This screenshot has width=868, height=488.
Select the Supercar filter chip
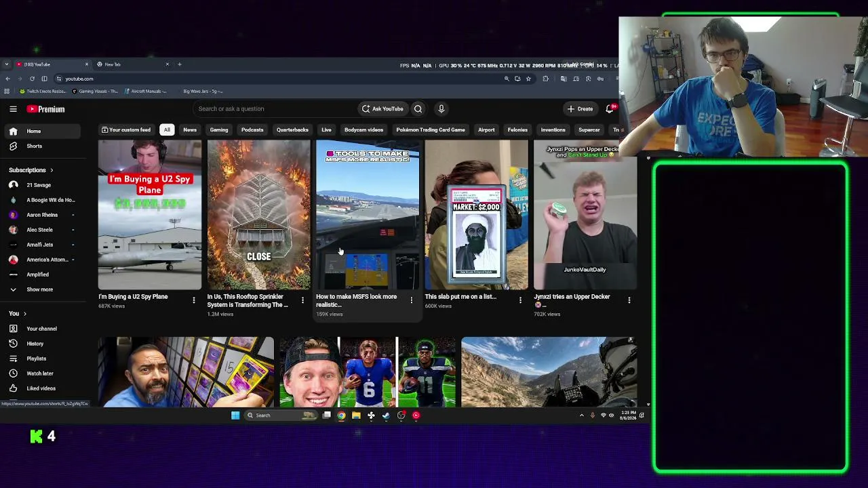click(x=589, y=129)
